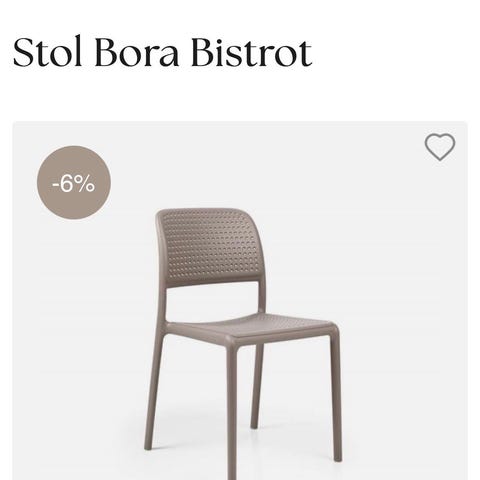This screenshot has height=480, width=480.
Task: Click the digit 6 on discount badge
Action: [67, 184]
